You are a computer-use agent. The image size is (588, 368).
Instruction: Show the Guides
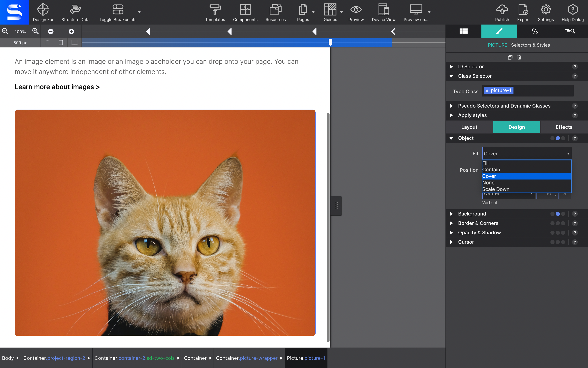(330, 12)
